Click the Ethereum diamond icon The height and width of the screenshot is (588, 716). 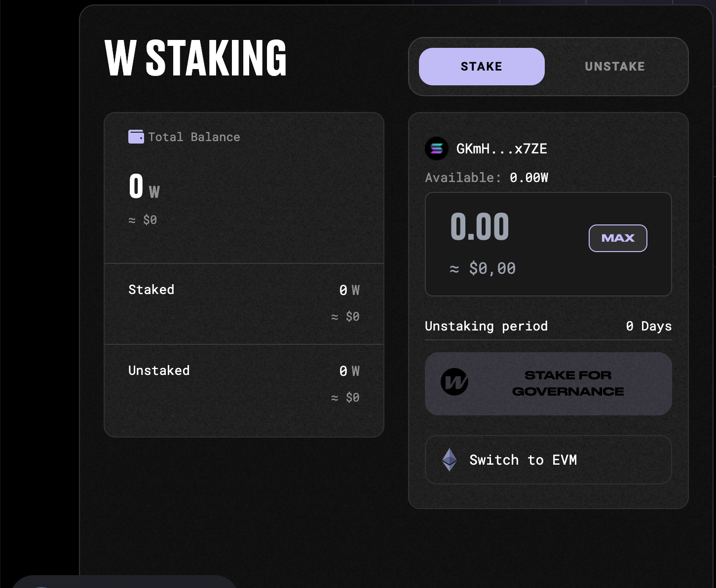click(449, 460)
